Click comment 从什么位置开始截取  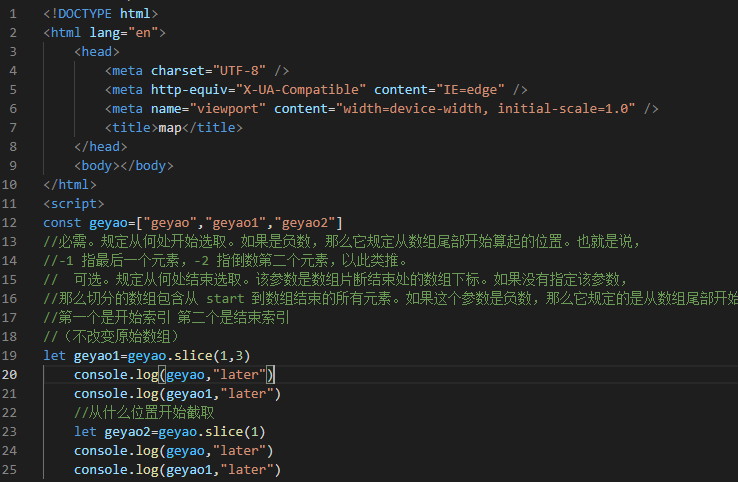144,413
